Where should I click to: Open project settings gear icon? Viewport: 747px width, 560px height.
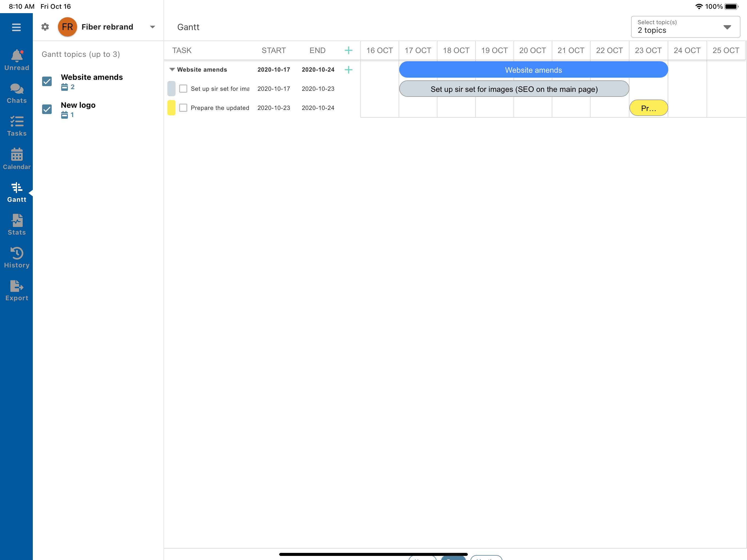point(45,27)
